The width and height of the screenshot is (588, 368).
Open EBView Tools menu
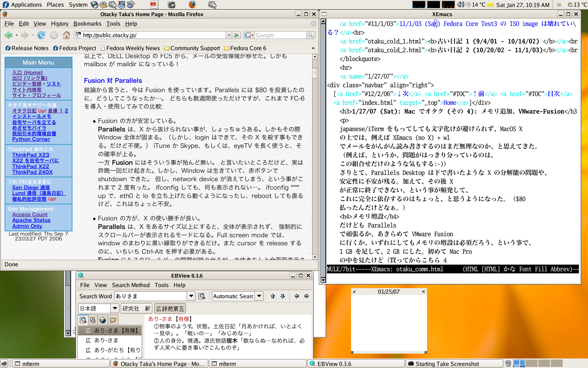click(x=161, y=285)
